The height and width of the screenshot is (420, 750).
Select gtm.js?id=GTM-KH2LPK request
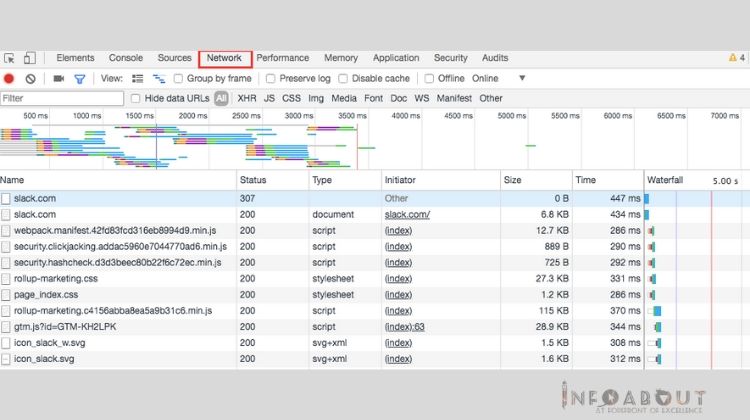375,327
